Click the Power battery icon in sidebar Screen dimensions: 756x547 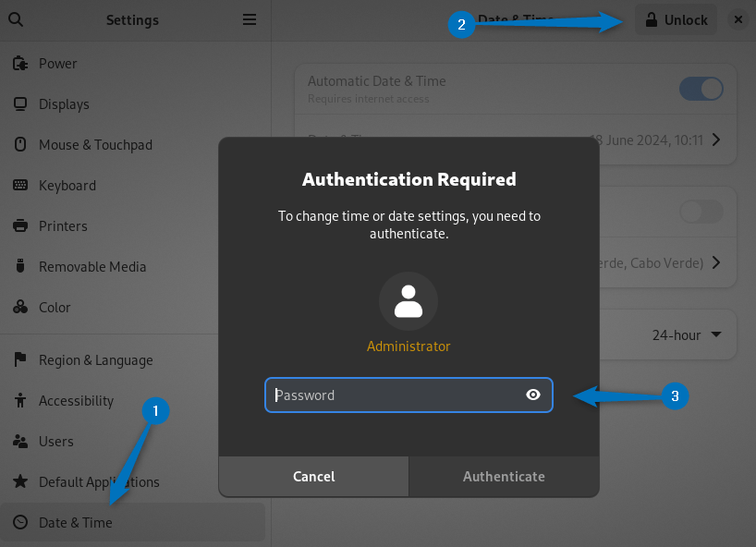(x=19, y=64)
